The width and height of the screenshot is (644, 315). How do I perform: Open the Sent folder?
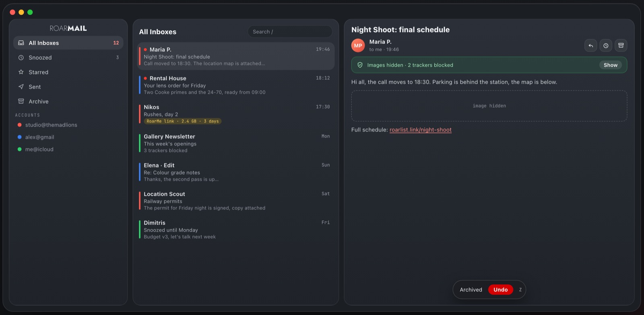point(68,87)
